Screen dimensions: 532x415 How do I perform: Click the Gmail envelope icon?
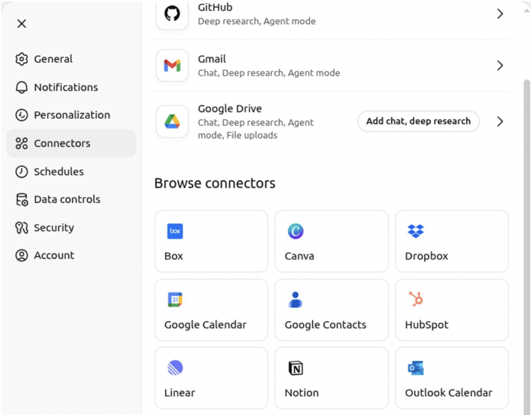coord(172,65)
